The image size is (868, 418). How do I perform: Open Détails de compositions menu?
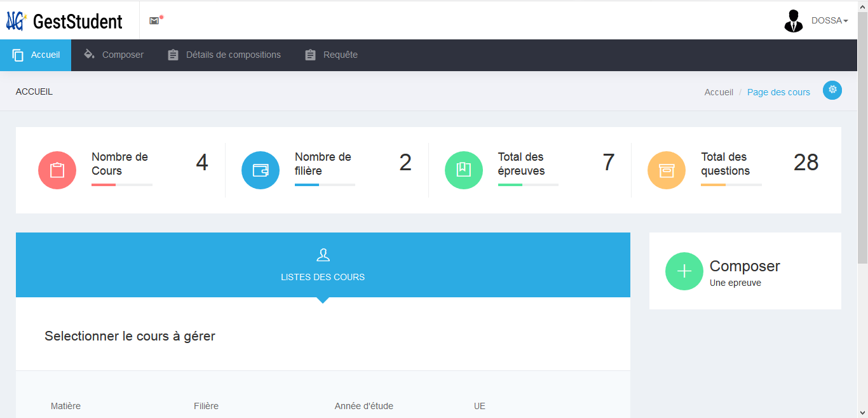[224, 55]
